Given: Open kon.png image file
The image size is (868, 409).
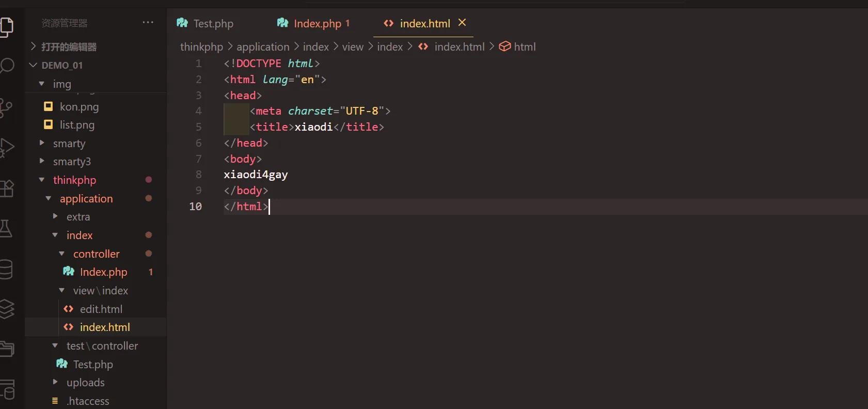Looking at the screenshot, I should (x=79, y=107).
